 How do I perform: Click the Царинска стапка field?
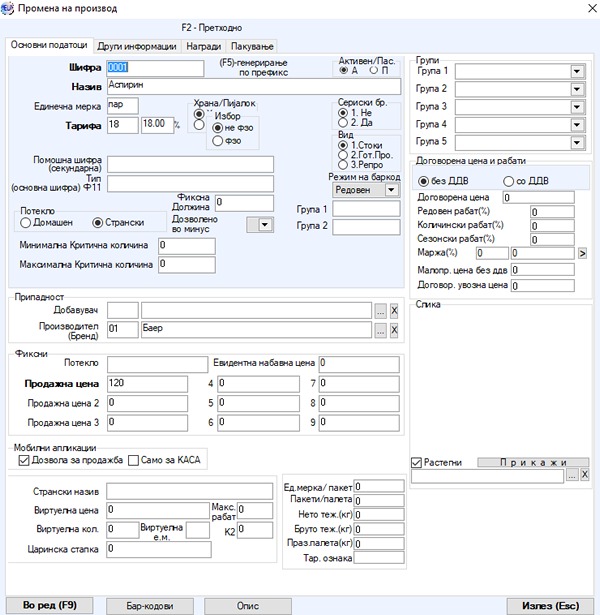coord(159,549)
